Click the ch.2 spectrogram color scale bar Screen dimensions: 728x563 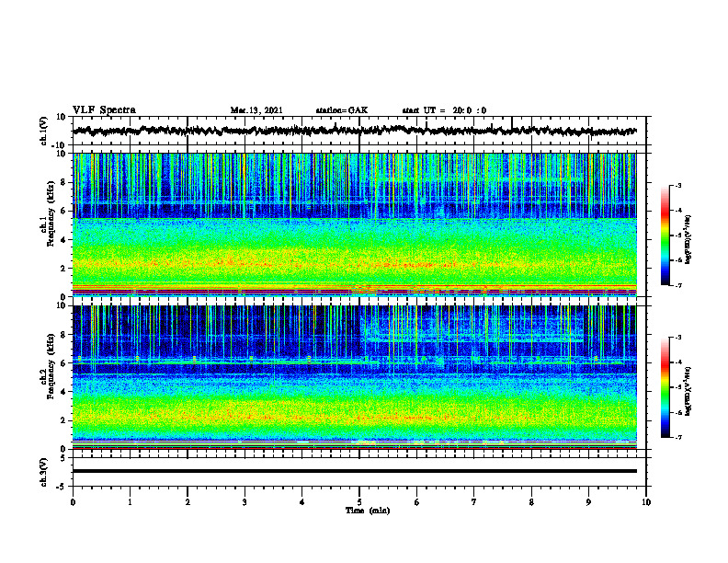pos(665,387)
